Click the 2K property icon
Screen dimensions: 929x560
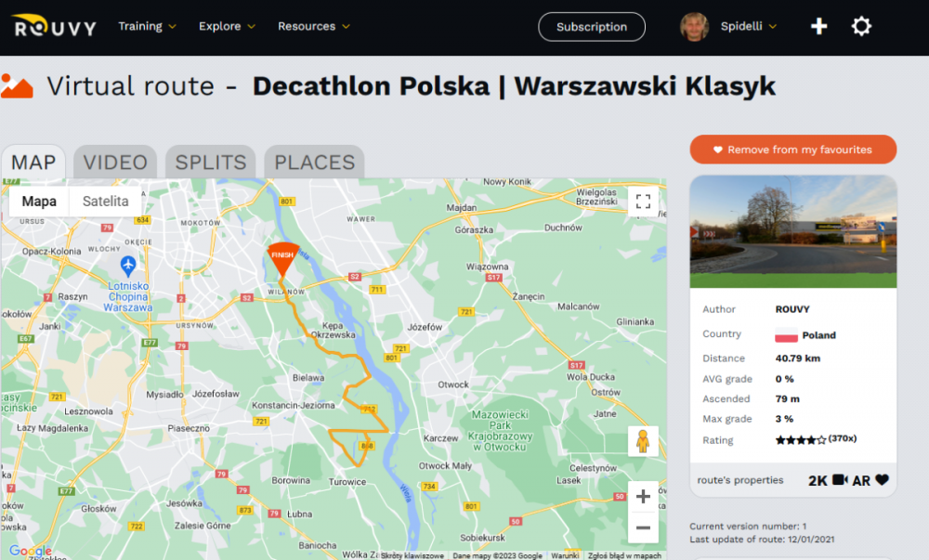point(818,481)
